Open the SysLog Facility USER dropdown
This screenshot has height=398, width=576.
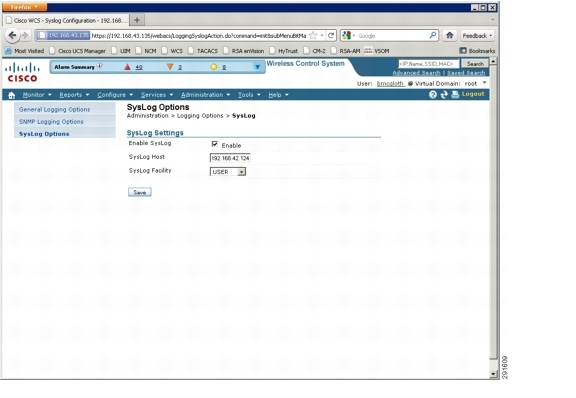228,172
